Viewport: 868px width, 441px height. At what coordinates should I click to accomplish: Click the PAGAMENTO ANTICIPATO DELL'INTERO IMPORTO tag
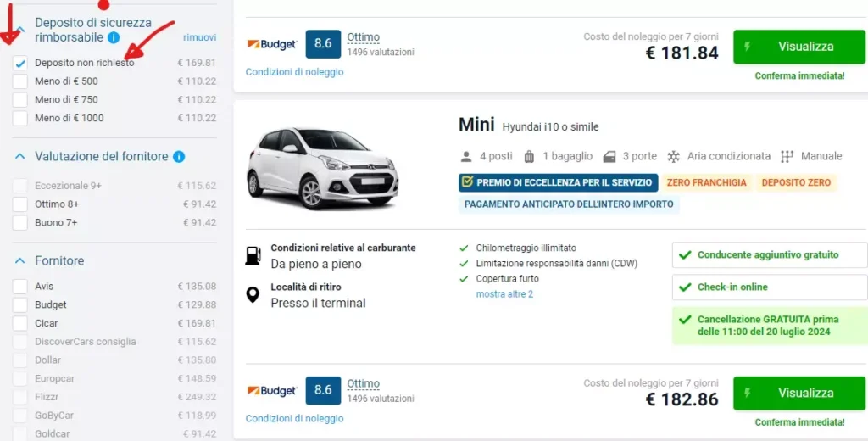(x=569, y=204)
